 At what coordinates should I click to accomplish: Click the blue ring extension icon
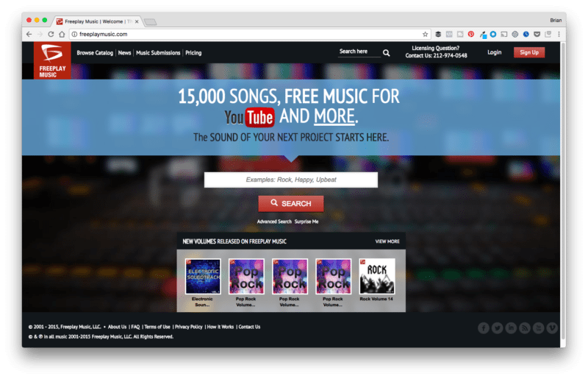point(493,34)
